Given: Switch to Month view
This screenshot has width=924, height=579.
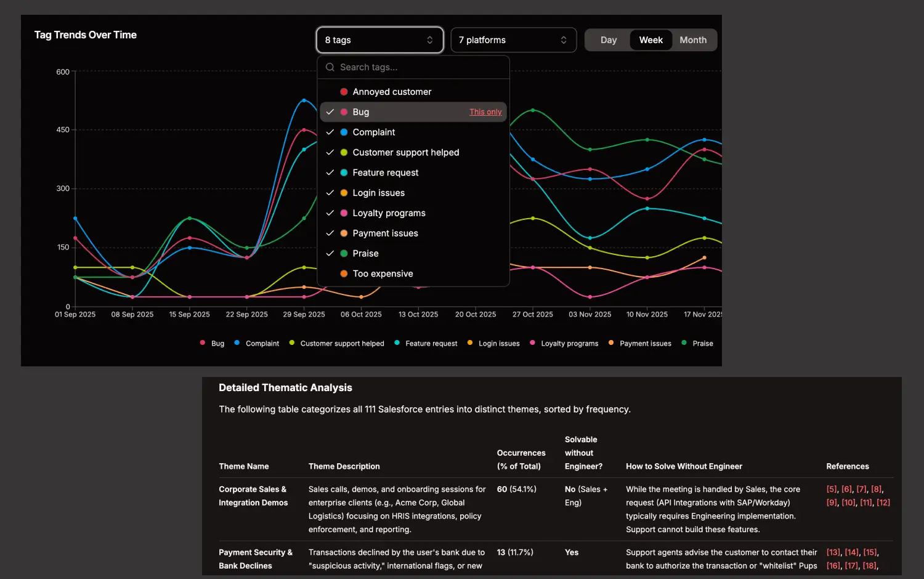Looking at the screenshot, I should click(692, 39).
